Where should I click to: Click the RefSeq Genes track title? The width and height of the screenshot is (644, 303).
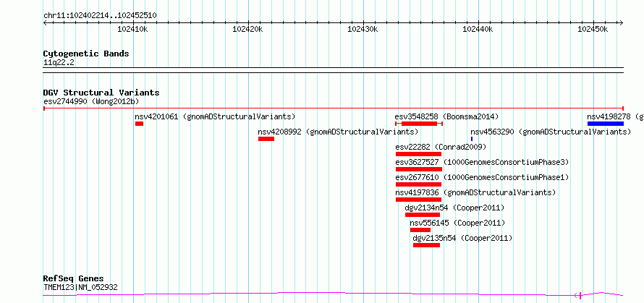(74, 279)
